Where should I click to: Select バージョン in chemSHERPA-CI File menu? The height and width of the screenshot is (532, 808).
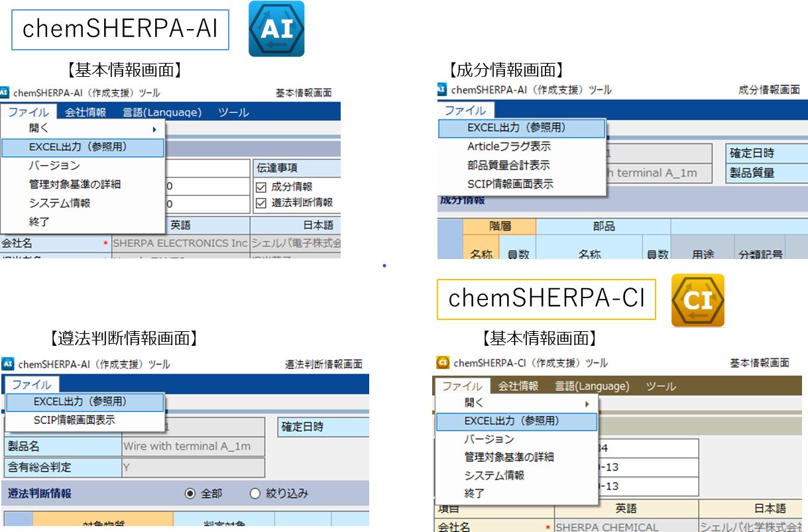517,439
